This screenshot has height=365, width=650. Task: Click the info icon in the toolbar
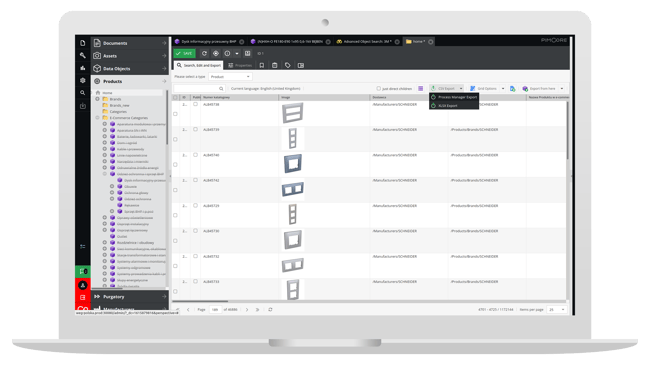click(x=227, y=54)
